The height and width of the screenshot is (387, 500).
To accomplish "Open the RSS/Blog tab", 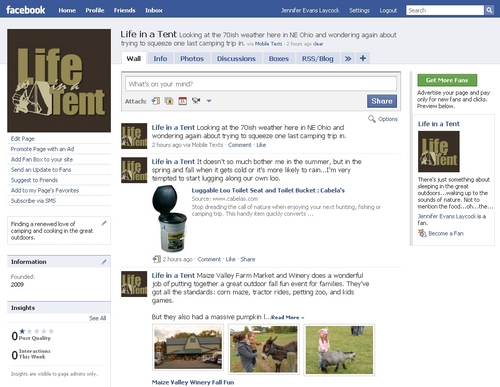I will pyautogui.click(x=317, y=59).
